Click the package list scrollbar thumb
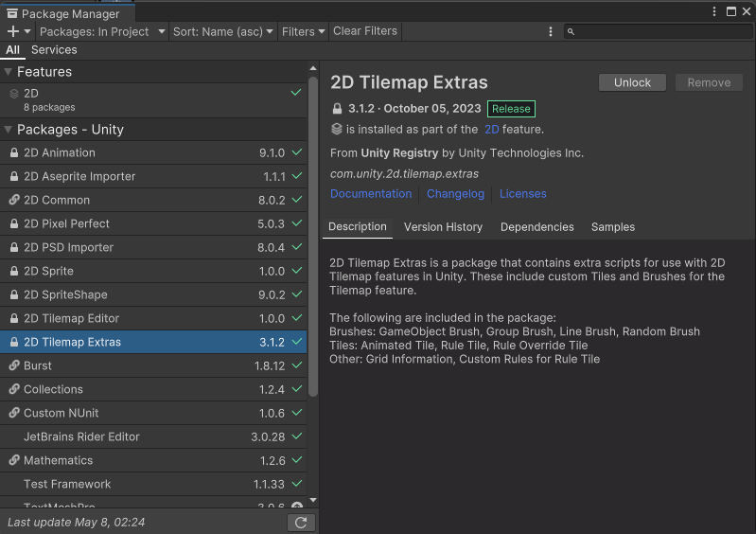This screenshot has width=756, height=534. coord(313,237)
